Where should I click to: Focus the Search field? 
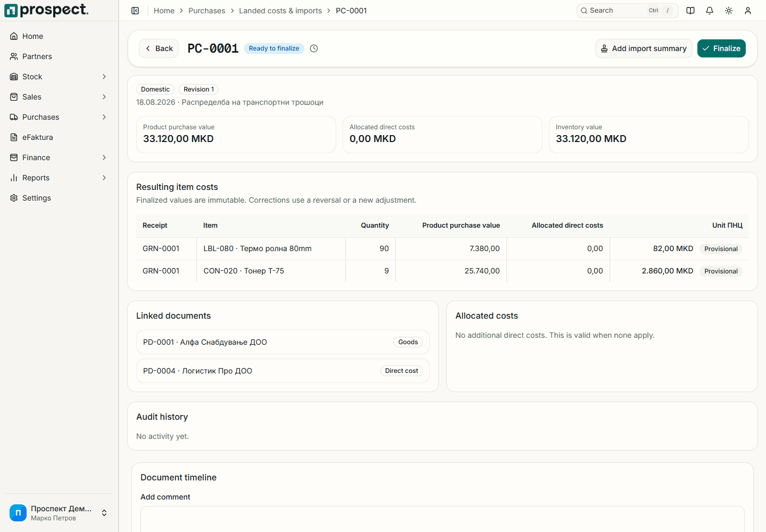tap(627, 11)
